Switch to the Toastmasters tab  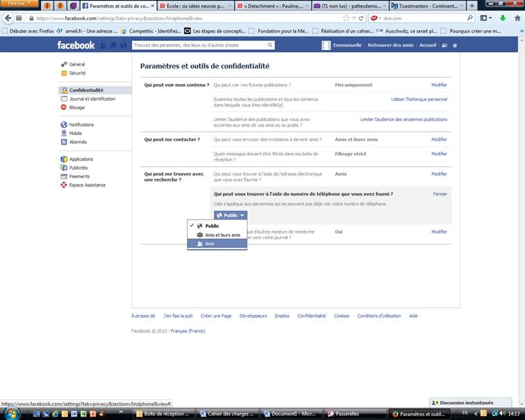428,6
